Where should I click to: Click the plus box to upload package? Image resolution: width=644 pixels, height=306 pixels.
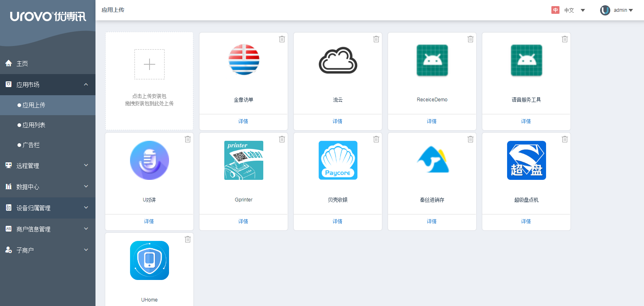(x=150, y=64)
